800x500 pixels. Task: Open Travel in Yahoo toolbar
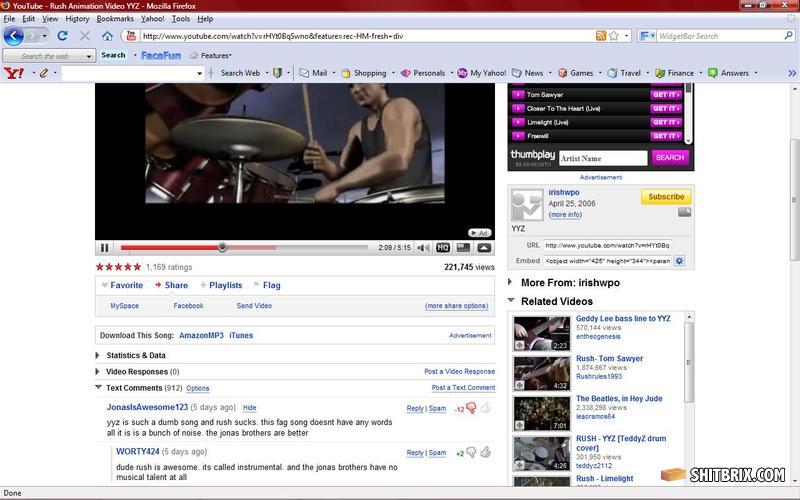(x=624, y=73)
